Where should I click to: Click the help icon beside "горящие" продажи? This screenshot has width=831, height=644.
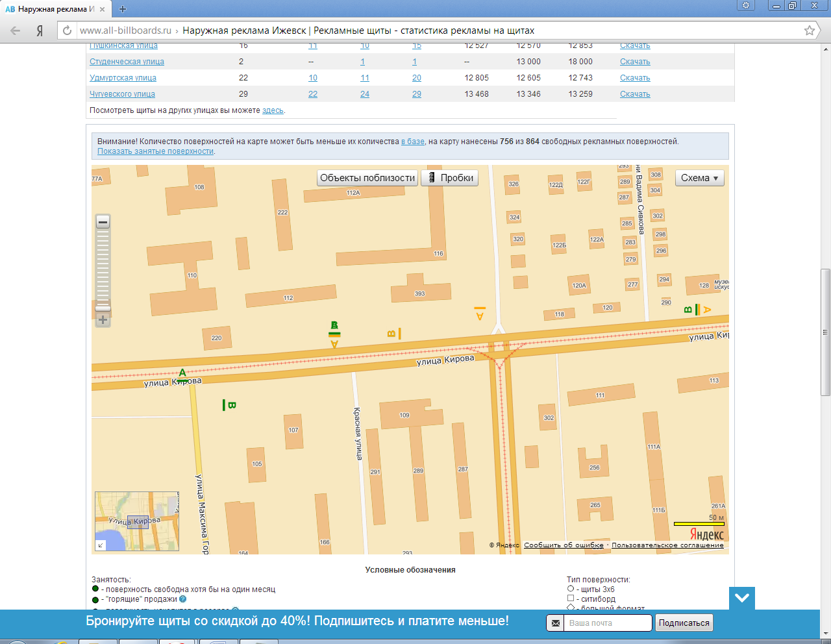coord(183,599)
